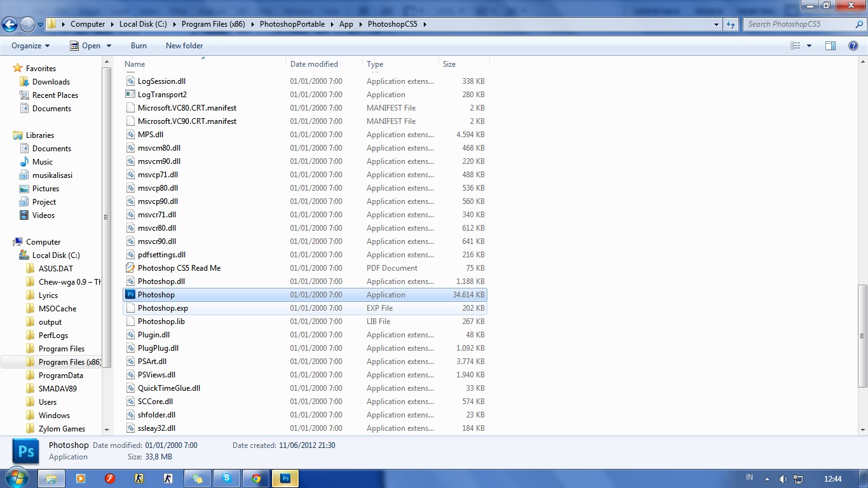Select the file pdfsettings.dll
868x488 pixels.
pos(305,254)
